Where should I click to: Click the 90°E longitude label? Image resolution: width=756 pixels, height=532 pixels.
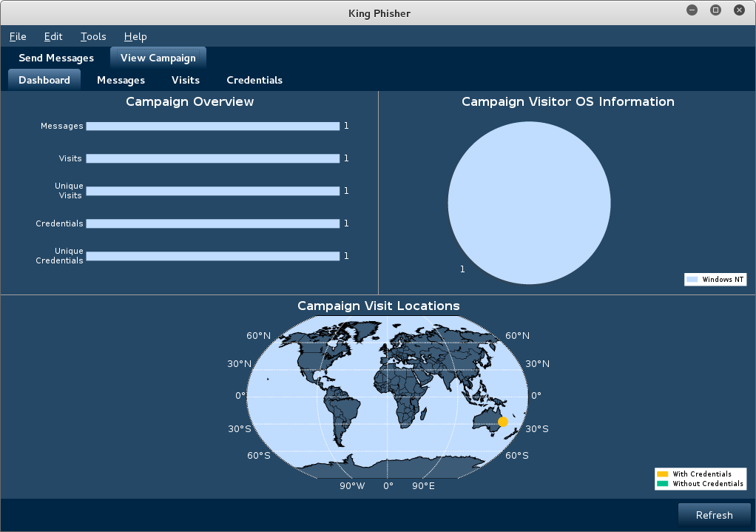(x=423, y=485)
